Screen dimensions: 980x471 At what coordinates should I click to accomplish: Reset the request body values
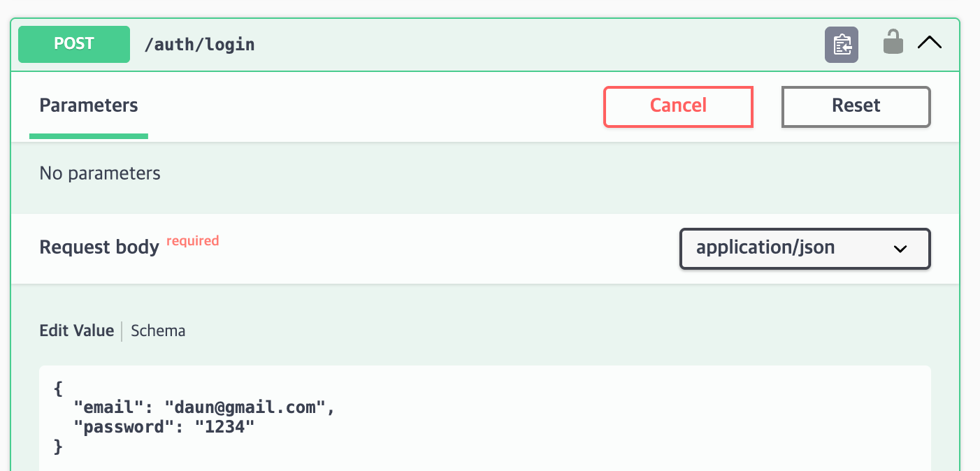[x=856, y=106]
